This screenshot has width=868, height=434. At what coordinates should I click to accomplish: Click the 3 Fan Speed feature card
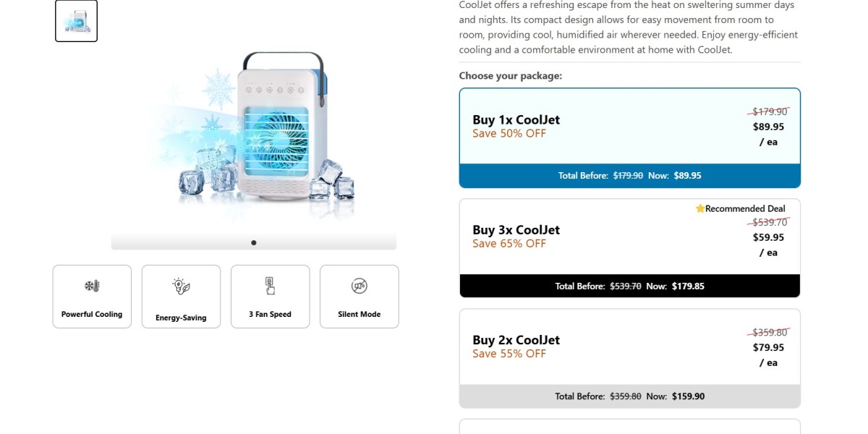[x=271, y=297]
